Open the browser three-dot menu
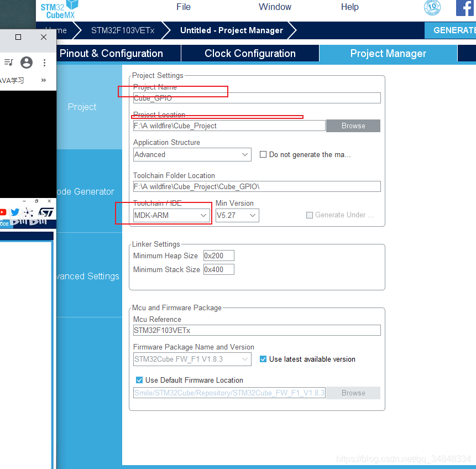 coord(44,62)
